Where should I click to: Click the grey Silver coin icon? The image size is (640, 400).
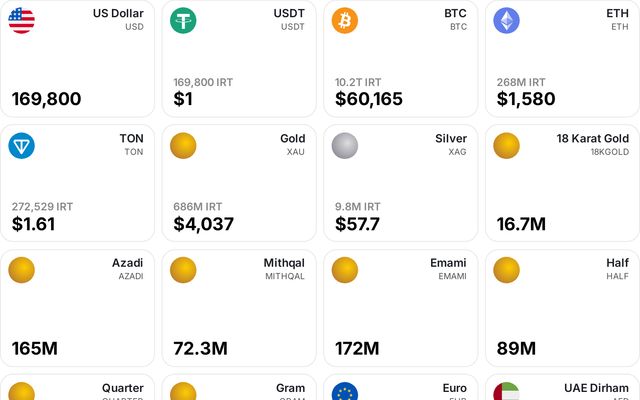point(345,146)
